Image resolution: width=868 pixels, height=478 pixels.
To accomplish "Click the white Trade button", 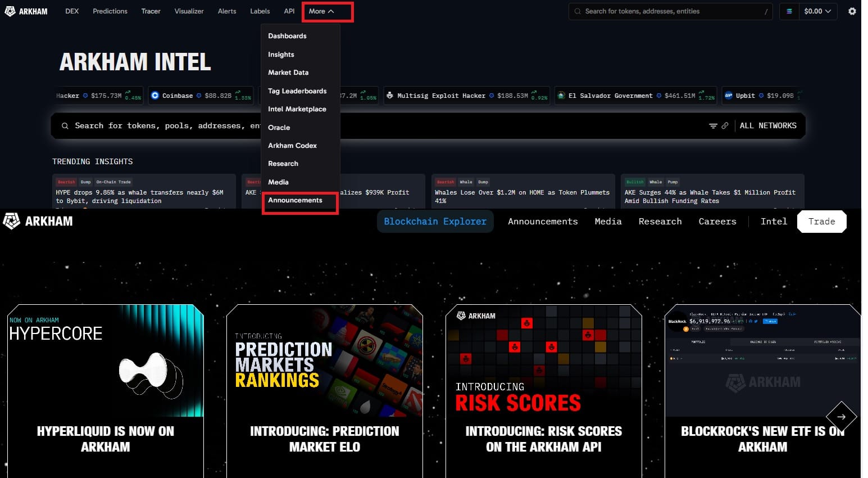I will click(x=822, y=222).
